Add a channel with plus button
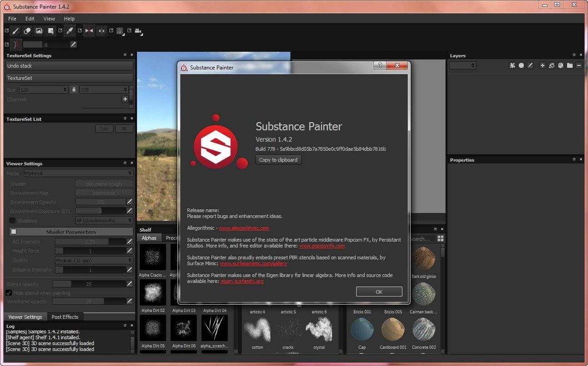The height and width of the screenshot is (366, 588). (x=125, y=99)
